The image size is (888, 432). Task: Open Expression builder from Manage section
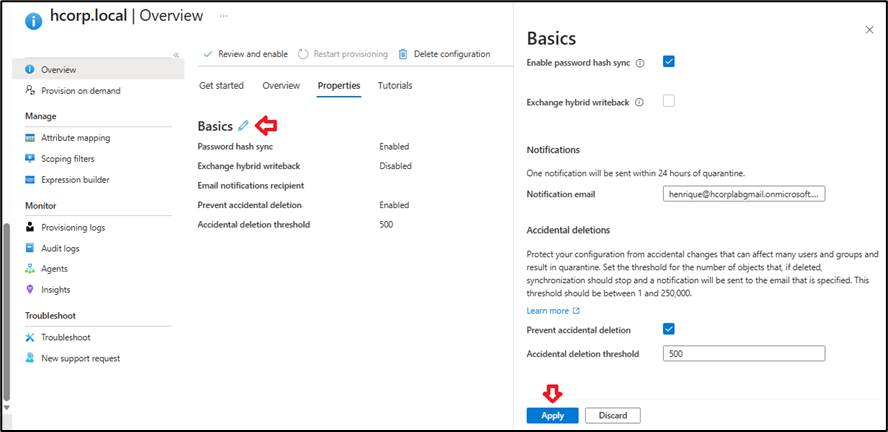click(75, 180)
